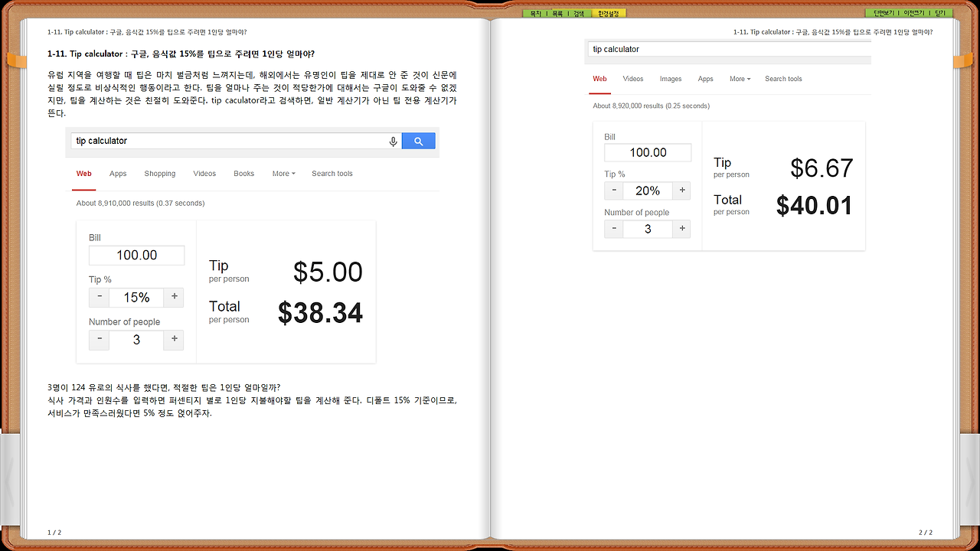Viewport: 980px width, 551px height.
Task: Close the book viewer with 닫기
Action: (x=940, y=13)
